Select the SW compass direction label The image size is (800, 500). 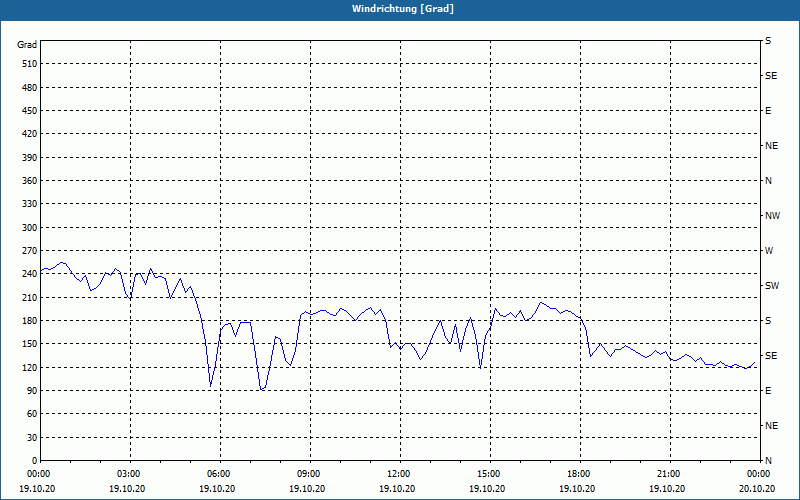772,286
